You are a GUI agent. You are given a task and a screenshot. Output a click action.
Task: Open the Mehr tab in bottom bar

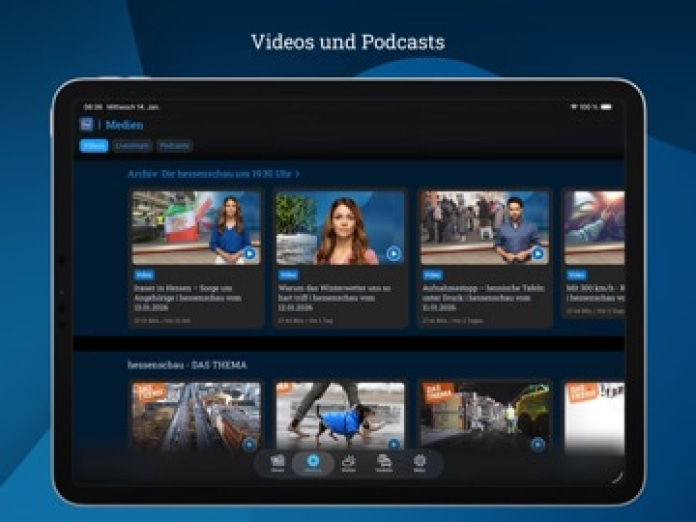click(419, 463)
